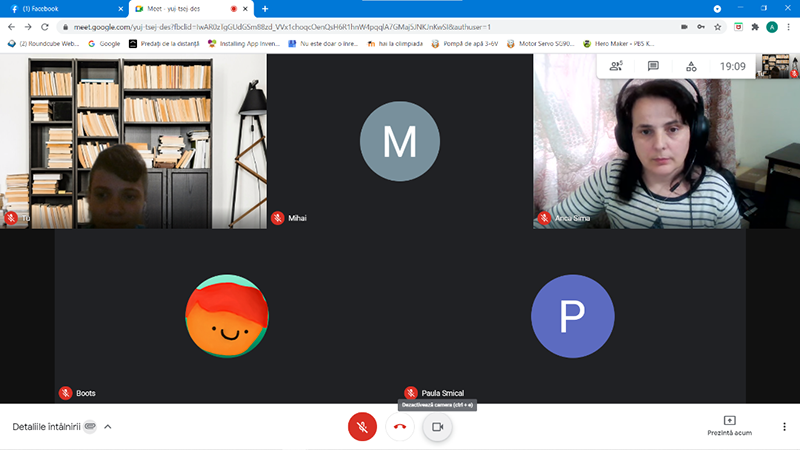The height and width of the screenshot is (450, 800).
Task: Expand the Detaliile întâlnirii chevron
Action: (x=108, y=427)
